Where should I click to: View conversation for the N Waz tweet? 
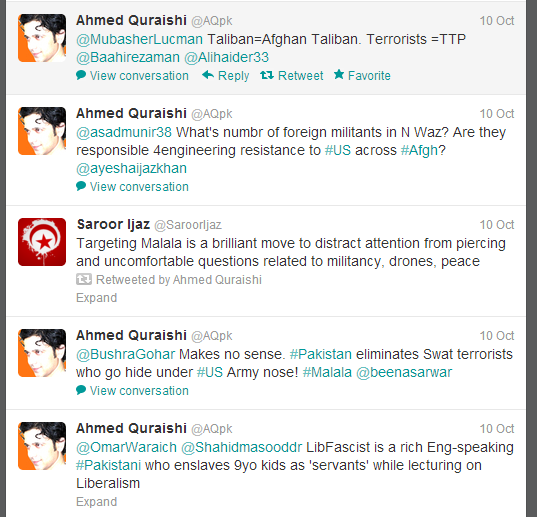pyautogui.click(x=139, y=187)
